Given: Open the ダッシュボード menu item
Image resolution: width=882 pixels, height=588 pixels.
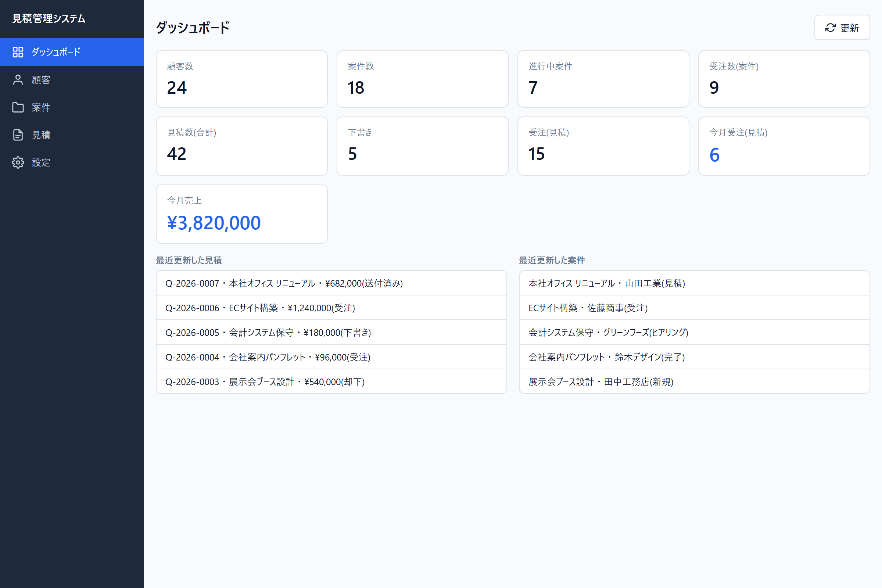Looking at the screenshot, I should [72, 52].
